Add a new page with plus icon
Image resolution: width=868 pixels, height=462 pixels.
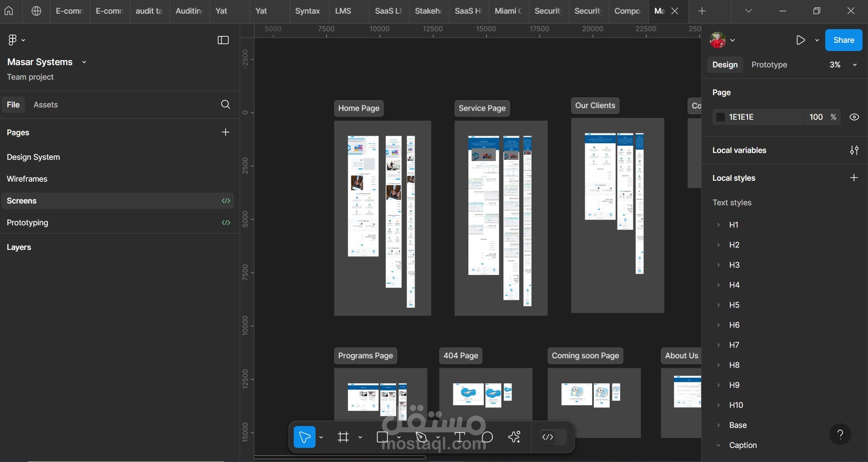[x=226, y=132]
